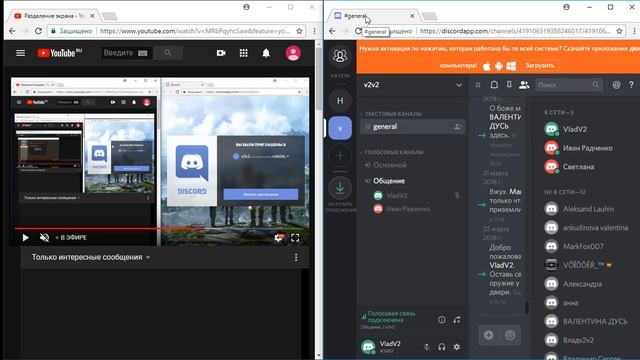640x360 pixels.
Task: Open Discord mentions @ icon
Action: [616, 85]
